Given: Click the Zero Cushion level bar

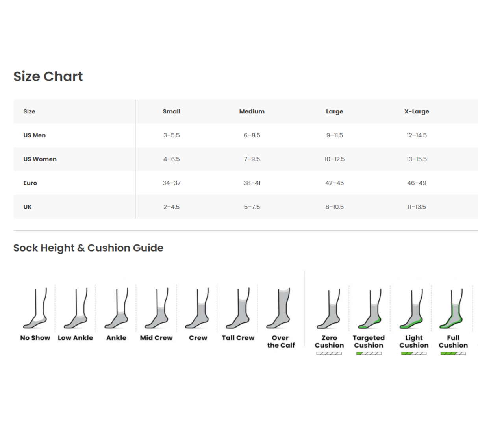Looking at the screenshot, I should [329, 354].
